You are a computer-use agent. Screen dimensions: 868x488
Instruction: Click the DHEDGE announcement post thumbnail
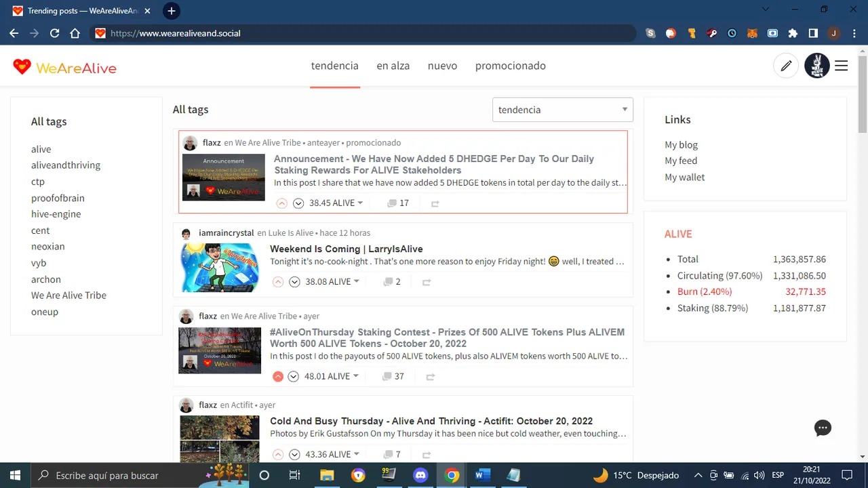(224, 178)
